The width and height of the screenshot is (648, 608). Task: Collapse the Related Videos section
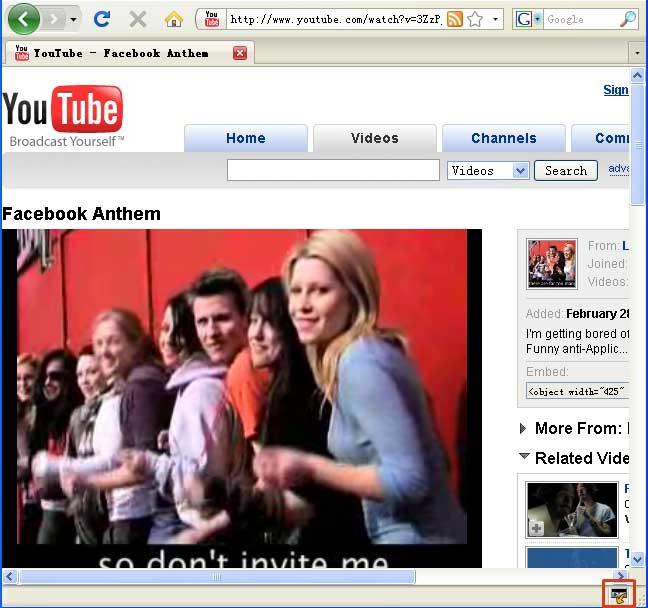pos(524,456)
